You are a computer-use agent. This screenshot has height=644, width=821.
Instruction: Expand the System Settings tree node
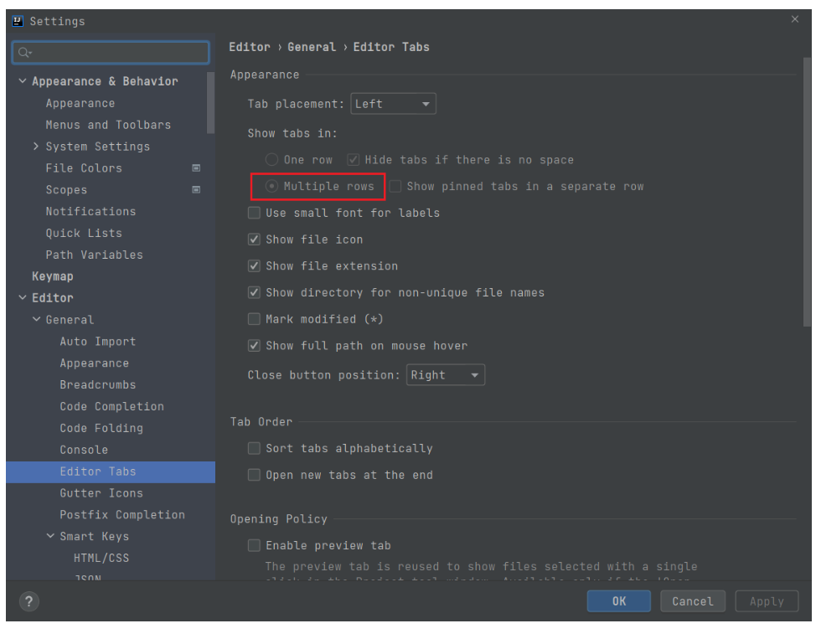tap(35, 146)
